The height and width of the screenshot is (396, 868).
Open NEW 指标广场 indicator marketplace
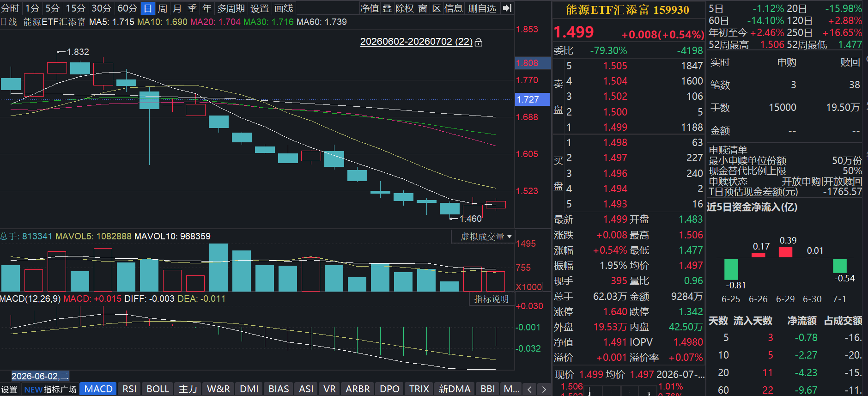pos(50,390)
